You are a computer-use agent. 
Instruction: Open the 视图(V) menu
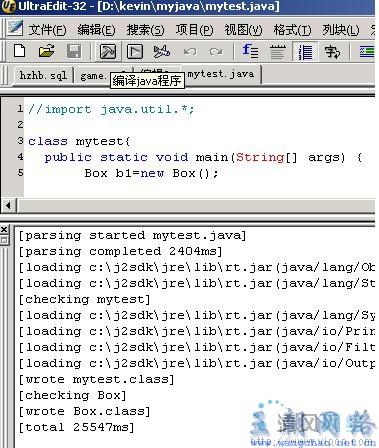tap(243, 30)
